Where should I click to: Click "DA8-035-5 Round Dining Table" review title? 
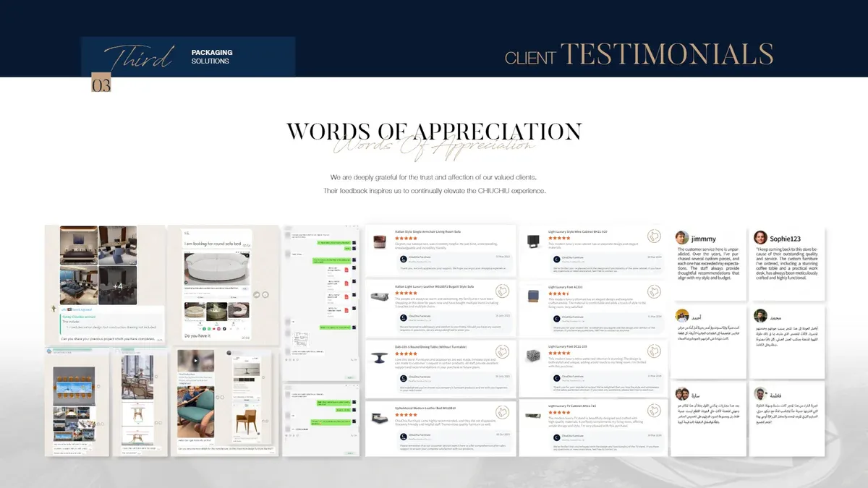tap(430, 348)
